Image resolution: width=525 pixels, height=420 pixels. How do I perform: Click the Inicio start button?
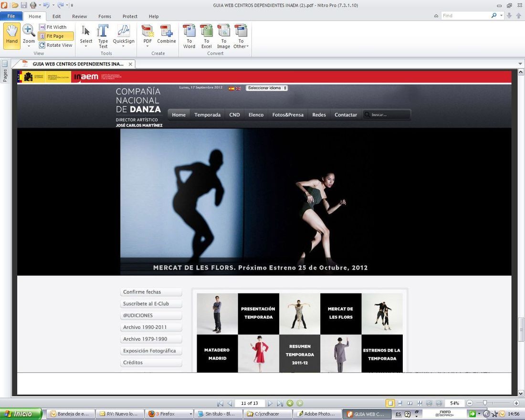pyautogui.click(x=21, y=414)
